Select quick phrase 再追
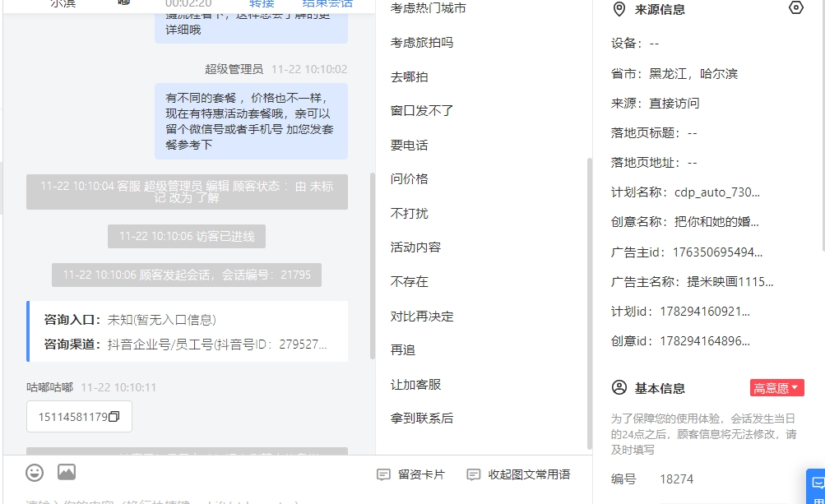Viewport: 825px width, 504px height. tap(402, 350)
